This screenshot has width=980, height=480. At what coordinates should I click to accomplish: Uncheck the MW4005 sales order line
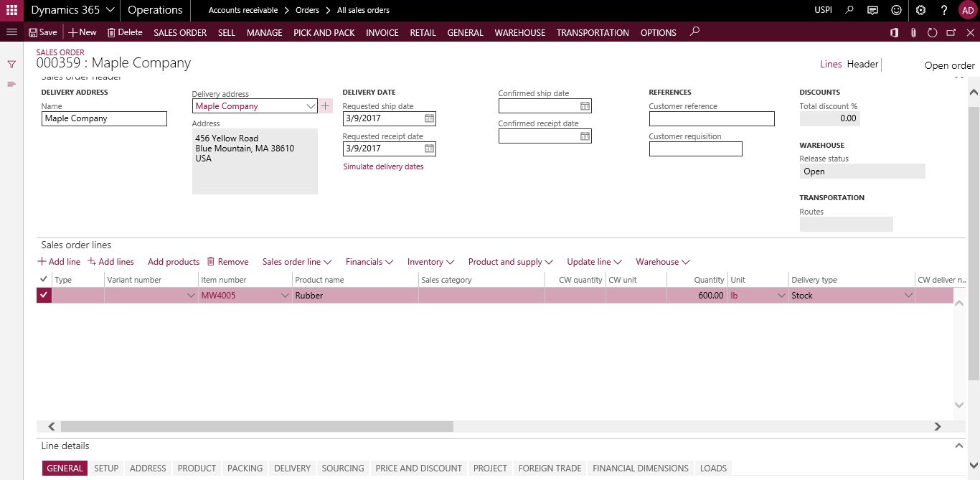(x=44, y=295)
